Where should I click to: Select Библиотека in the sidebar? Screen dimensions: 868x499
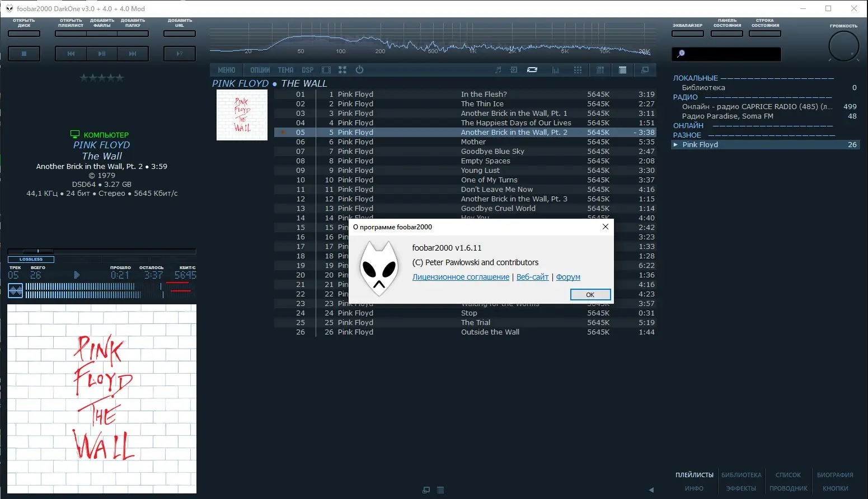tap(765, 88)
